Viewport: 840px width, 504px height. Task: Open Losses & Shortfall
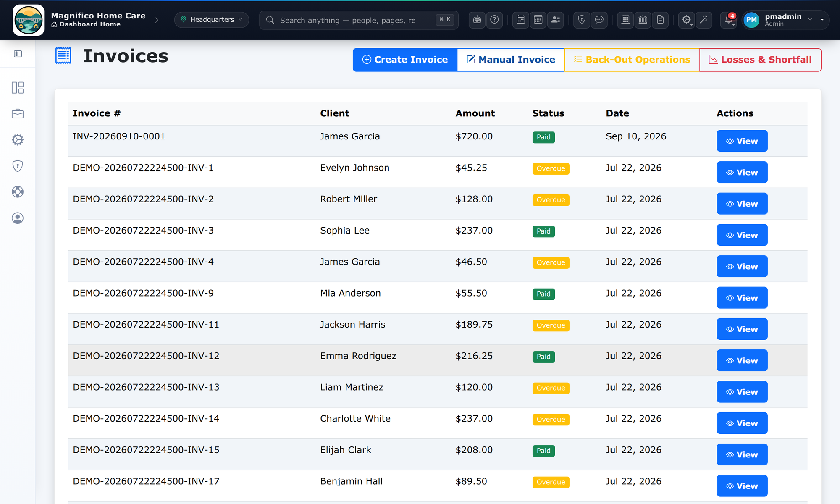tap(760, 60)
